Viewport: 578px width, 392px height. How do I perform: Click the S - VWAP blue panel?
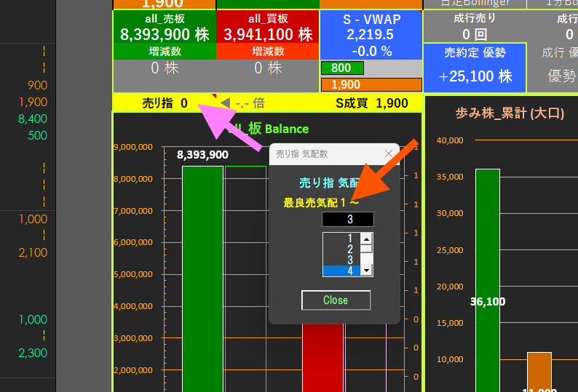[371, 34]
